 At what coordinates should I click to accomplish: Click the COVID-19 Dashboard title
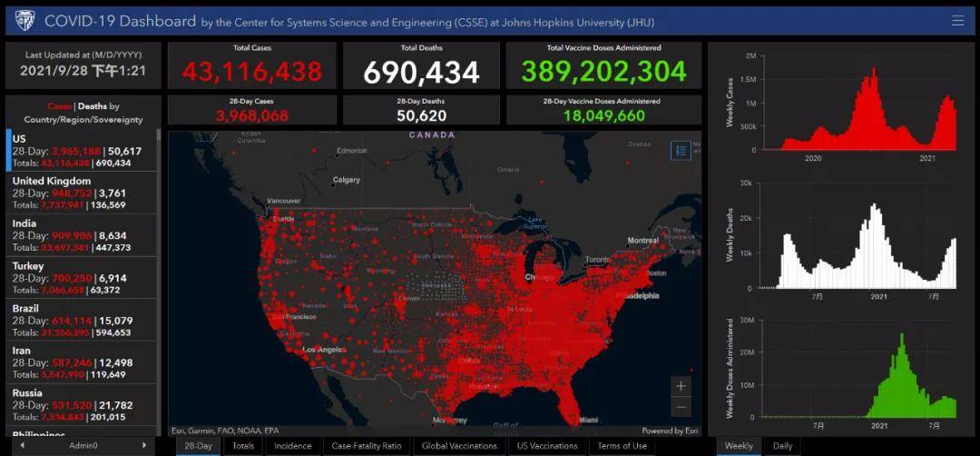[x=120, y=21]
